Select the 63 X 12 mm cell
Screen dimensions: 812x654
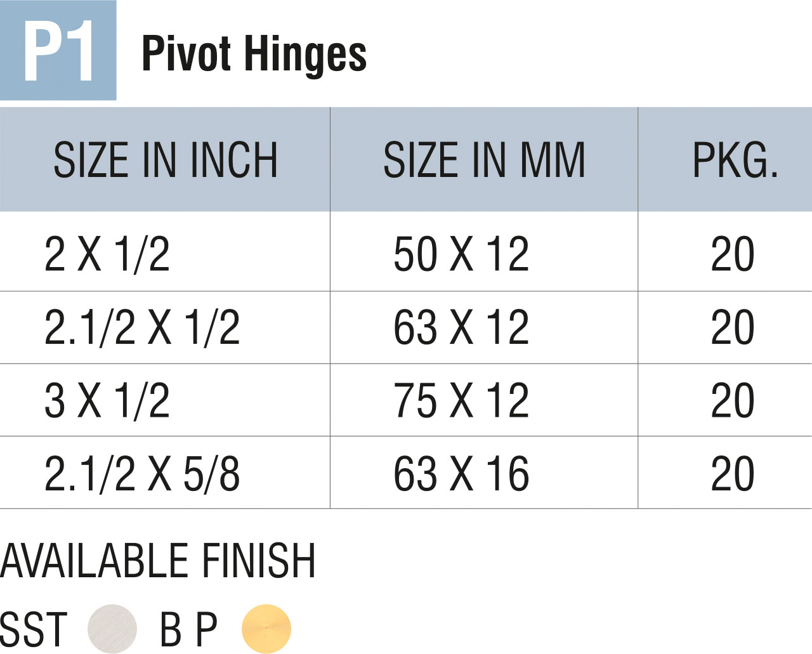461,327
